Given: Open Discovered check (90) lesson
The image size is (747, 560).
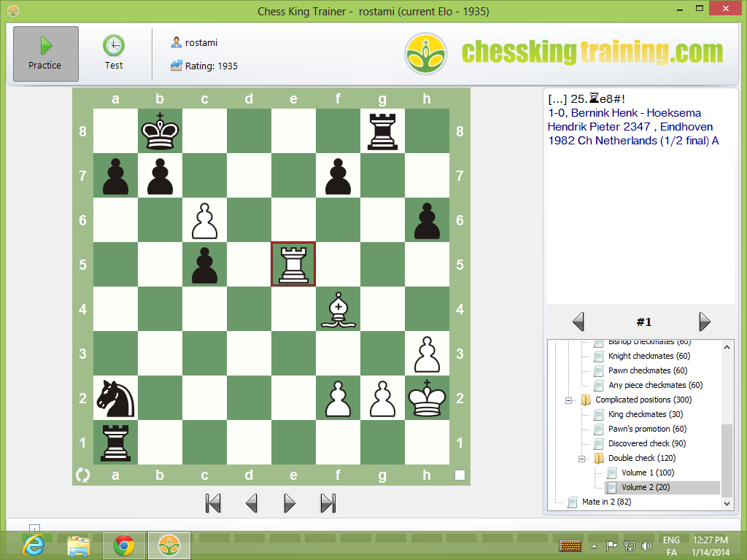Looking at the screenshot, I should coord(647,443).
